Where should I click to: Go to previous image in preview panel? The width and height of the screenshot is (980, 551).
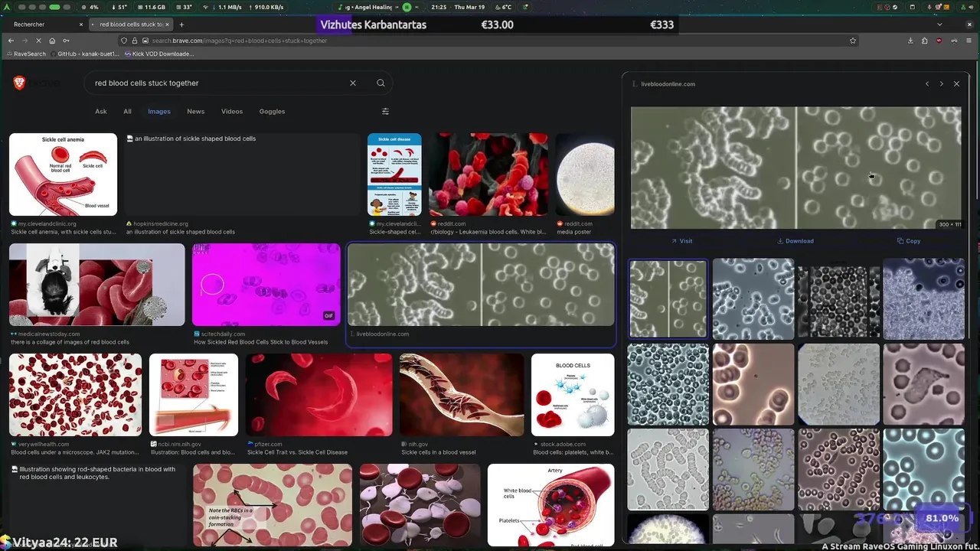coord(927,84)
